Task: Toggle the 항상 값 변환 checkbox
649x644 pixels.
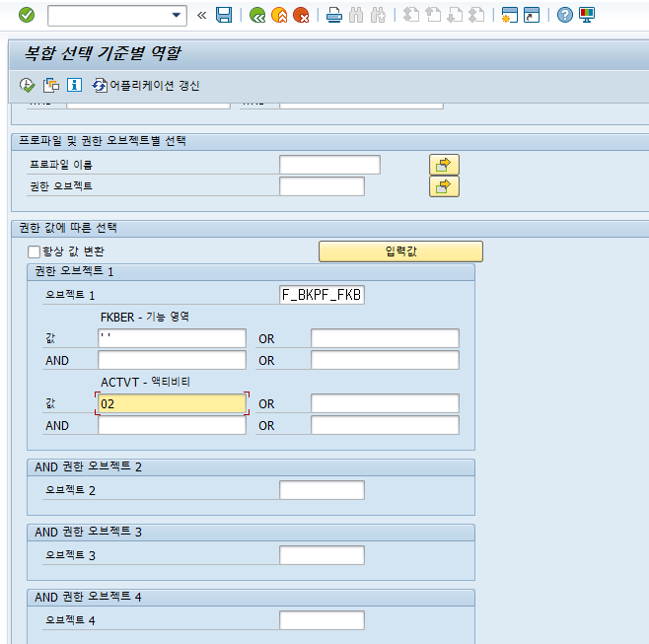Action: pyautogui.click(x=34, y=251)
